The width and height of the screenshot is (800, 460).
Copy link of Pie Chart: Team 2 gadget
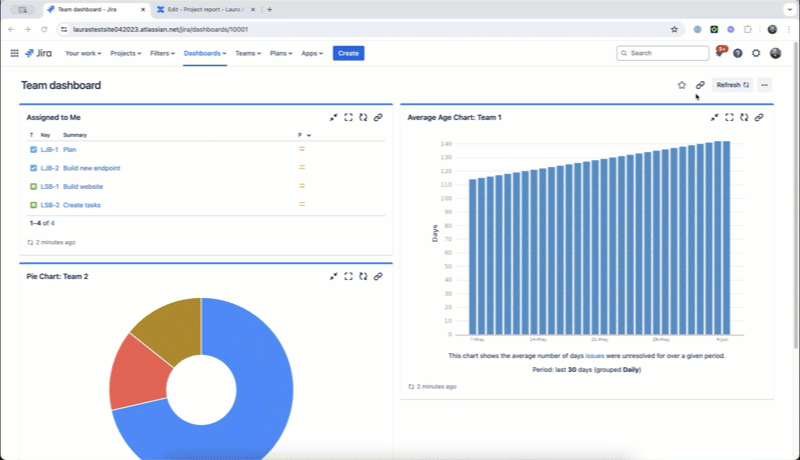point(378,276)
